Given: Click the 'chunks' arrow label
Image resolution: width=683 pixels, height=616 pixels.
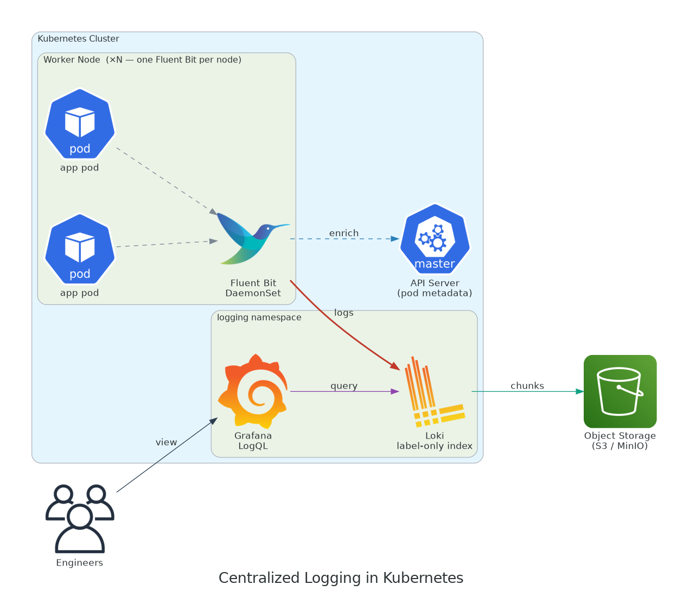Looking at the screenshot, I should [x=527, y=386].
